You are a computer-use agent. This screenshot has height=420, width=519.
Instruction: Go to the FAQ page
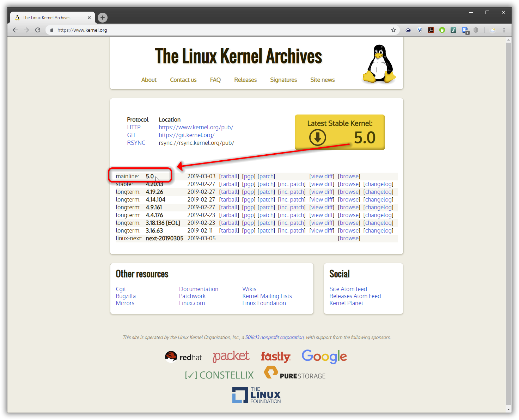(215, 80)
